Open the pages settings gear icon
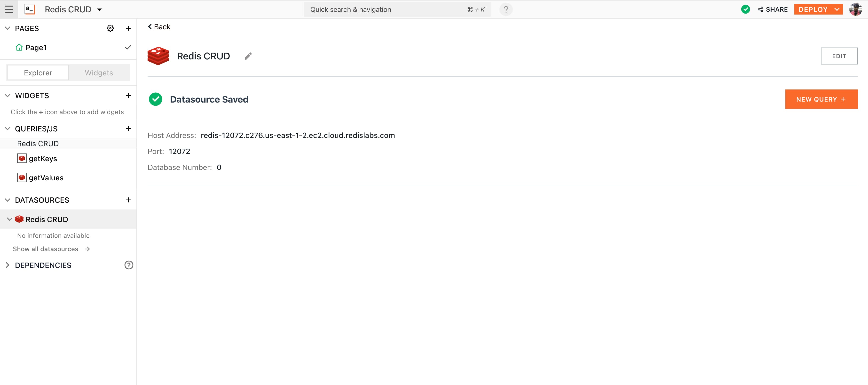The image size is (868, 385). 110,28
